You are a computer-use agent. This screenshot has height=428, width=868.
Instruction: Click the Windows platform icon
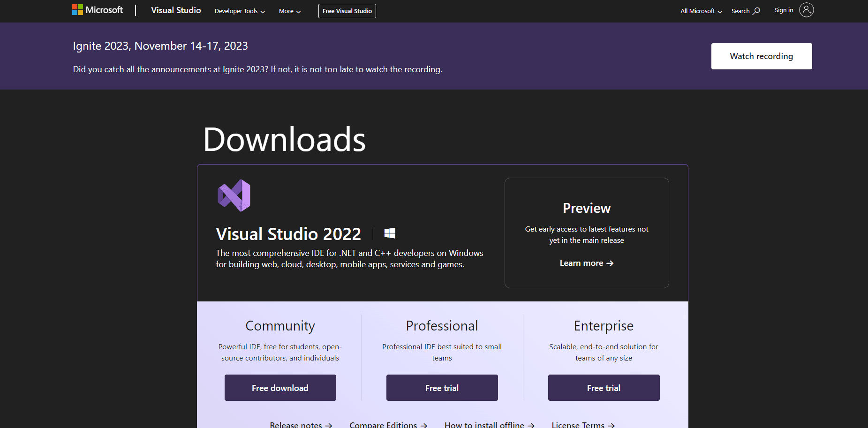point(390,233)
